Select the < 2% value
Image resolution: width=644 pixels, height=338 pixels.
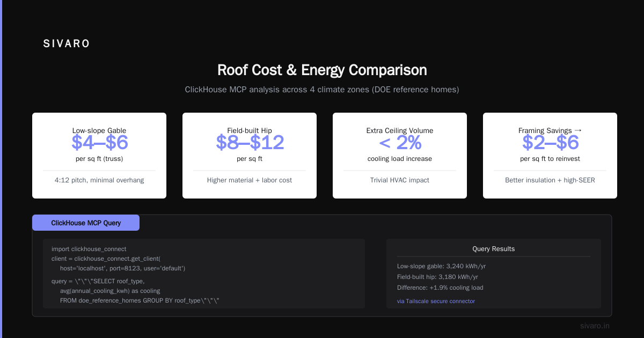(x=400, y=142)
